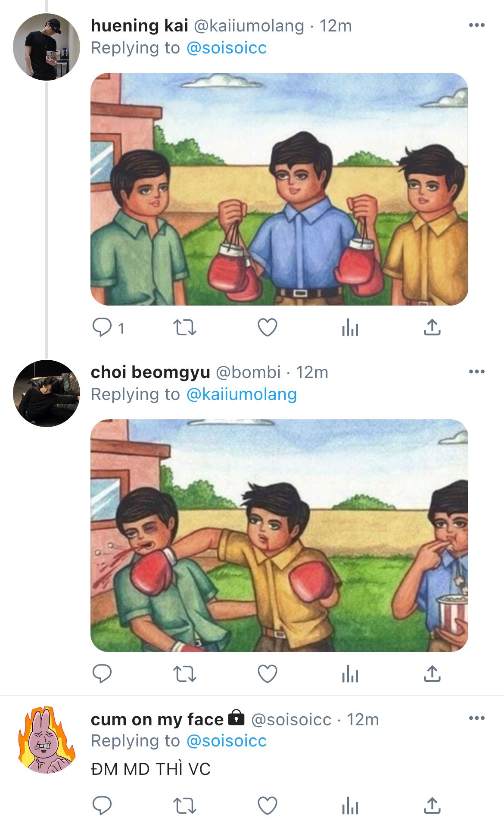The height and width of the screenshot is (821, 504).
Task: Open choi beomgyu's profile avatar
Action: pos(47,393)
